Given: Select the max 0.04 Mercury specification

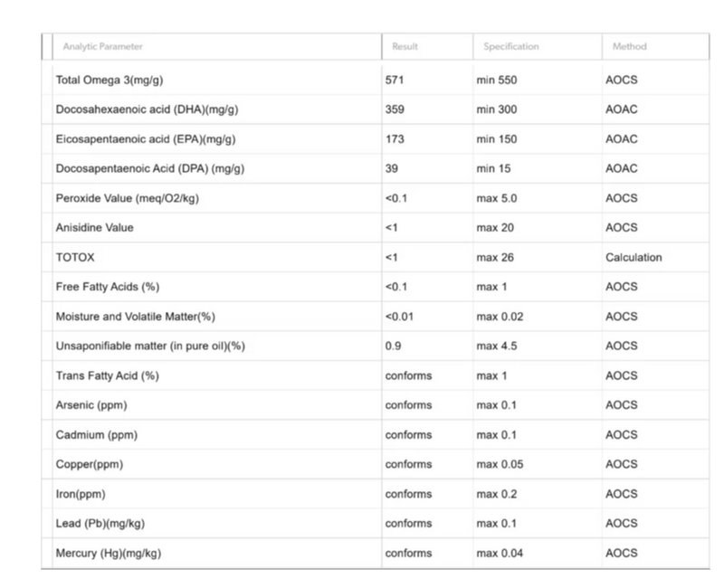Looking at the screenshot, I should (x=500, y=553).
